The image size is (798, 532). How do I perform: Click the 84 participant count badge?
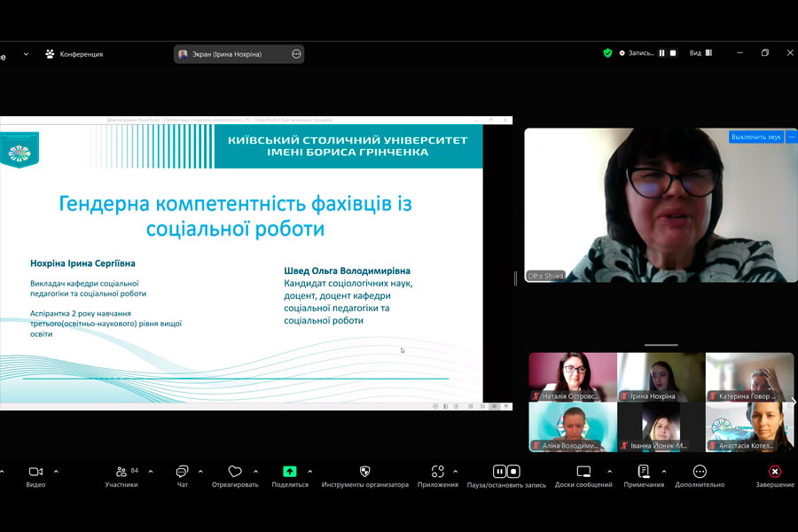[x=135, y=471]
